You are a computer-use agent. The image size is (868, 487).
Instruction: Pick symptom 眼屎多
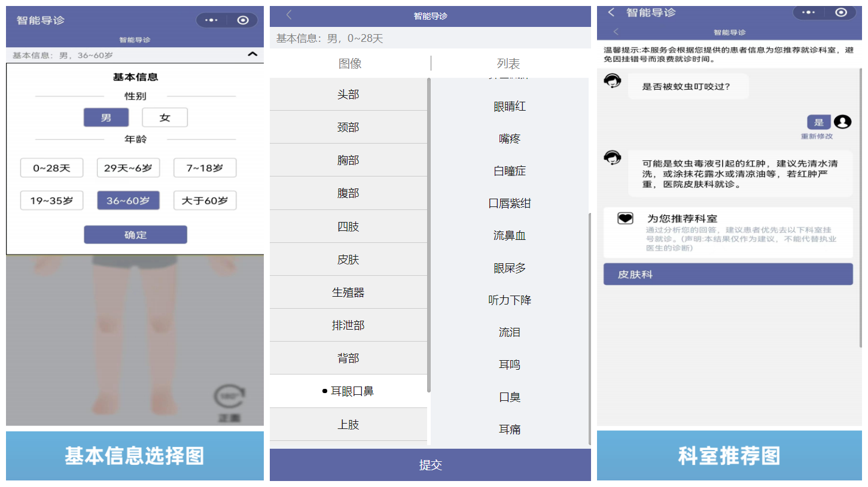pyautogui.click(x=510, y=268)
